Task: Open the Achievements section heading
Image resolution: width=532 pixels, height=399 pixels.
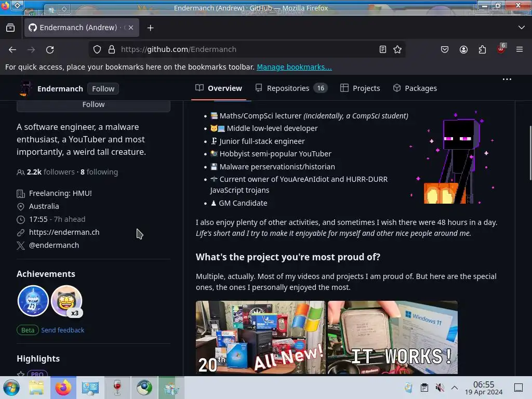Action: click(46, 274)
